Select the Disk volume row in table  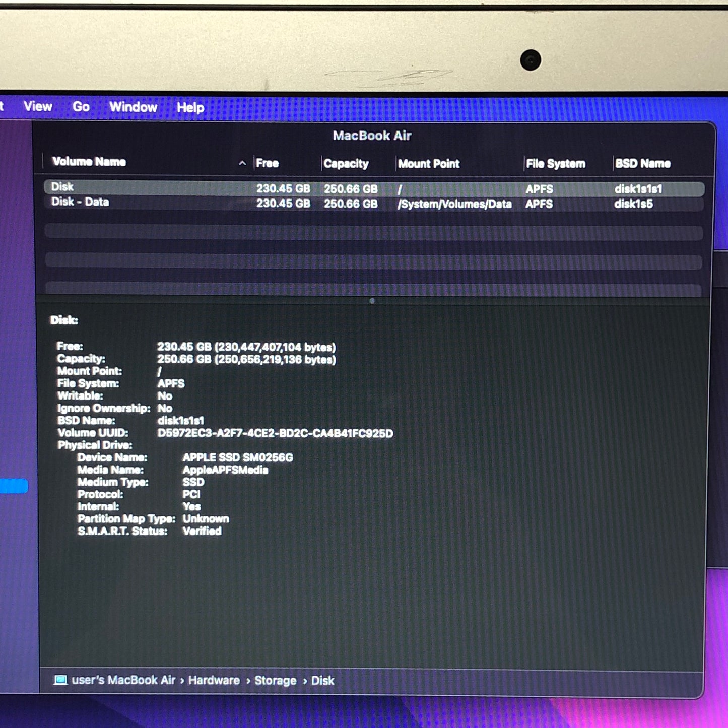[x=373, y=188]
